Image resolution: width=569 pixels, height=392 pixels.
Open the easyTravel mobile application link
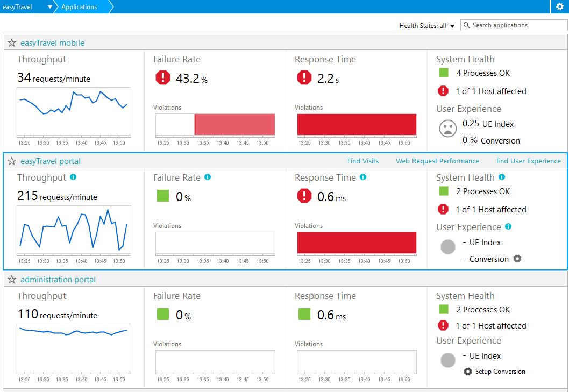pos(52,43)
